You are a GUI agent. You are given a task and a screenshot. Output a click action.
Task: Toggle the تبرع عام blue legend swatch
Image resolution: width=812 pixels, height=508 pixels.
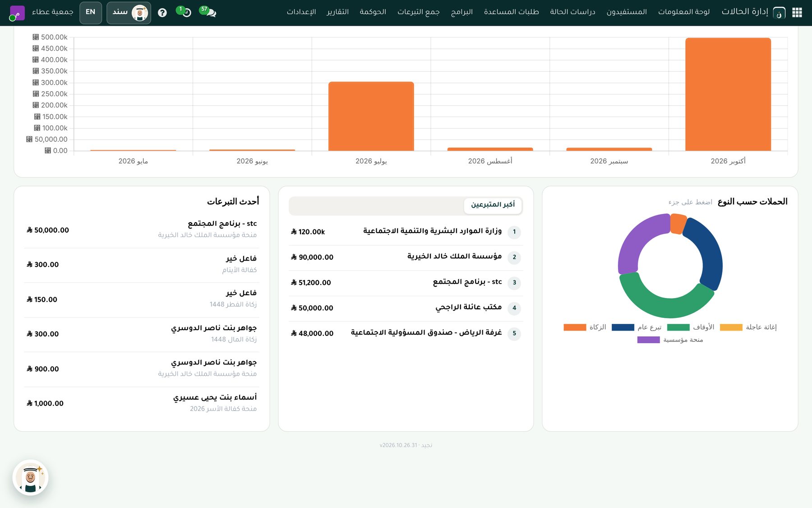pos(623,327)
